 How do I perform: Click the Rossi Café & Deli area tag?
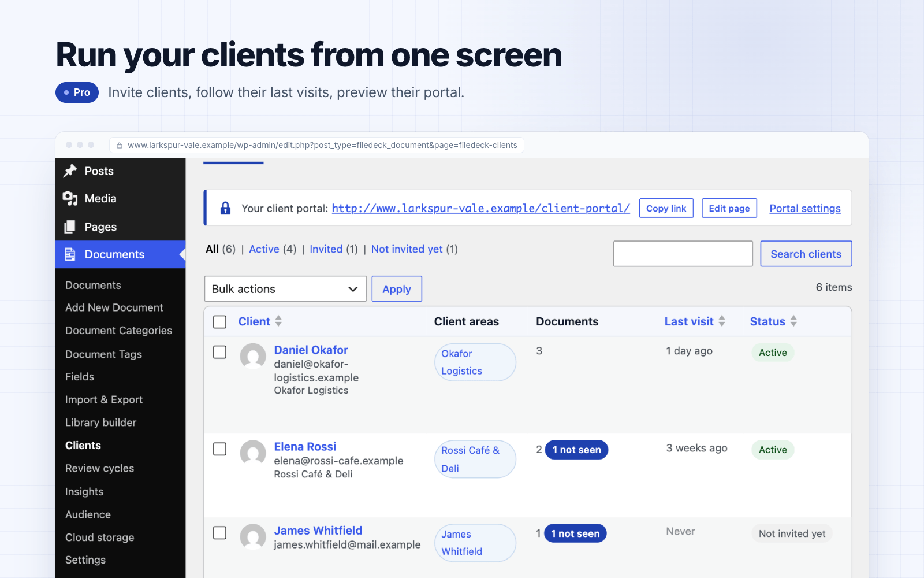click(475, 459)
